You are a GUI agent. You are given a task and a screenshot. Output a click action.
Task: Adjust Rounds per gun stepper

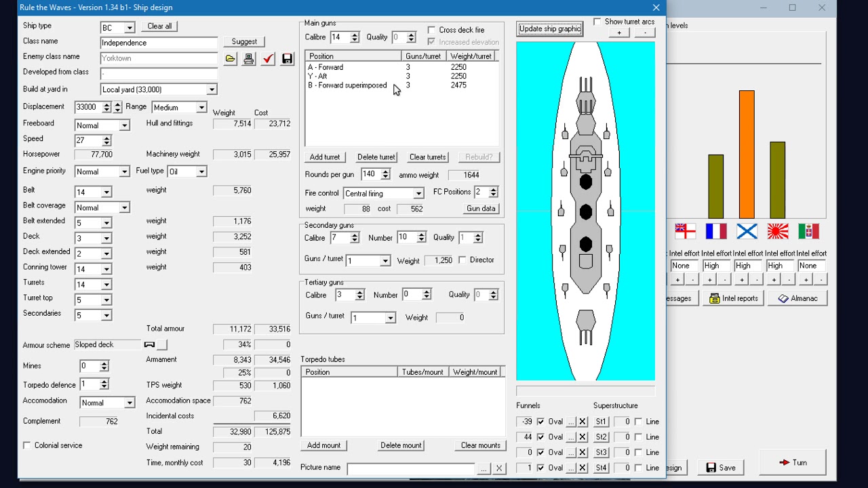pos(385,175)
